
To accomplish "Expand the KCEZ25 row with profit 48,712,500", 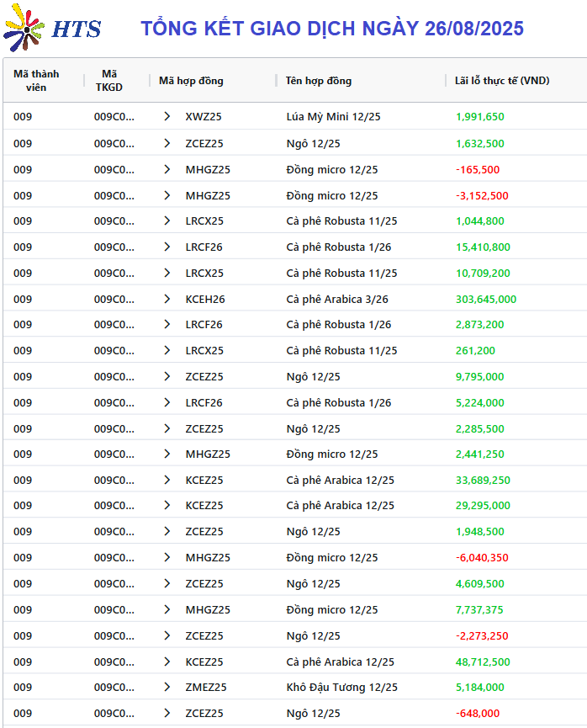I will pyautogui.click(x=167, y=662).
